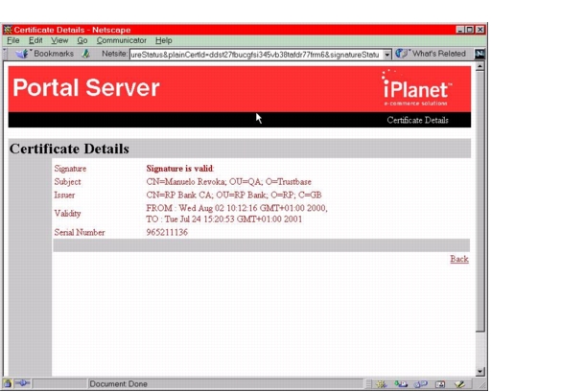Image resolution: width=585 pixels, height=392 pixels.
Task: Open the What's Related icon button
Action: pyautogui.click(x=401, y=54)
